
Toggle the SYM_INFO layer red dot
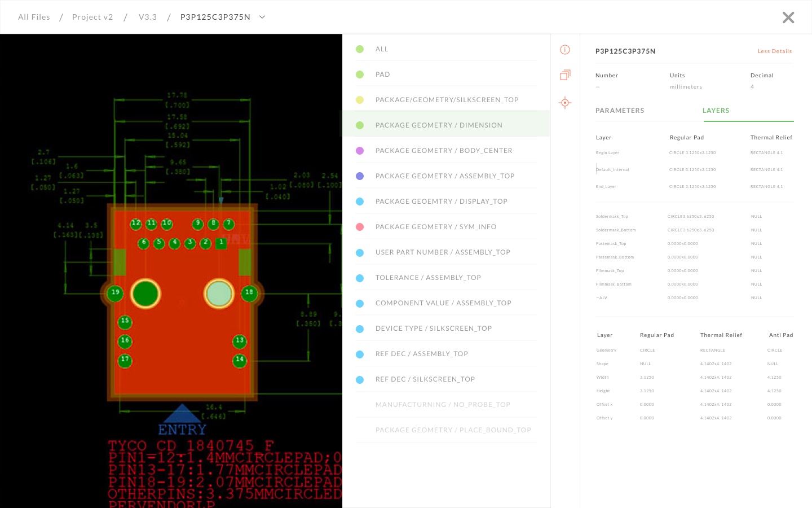[x=360, y=227]
